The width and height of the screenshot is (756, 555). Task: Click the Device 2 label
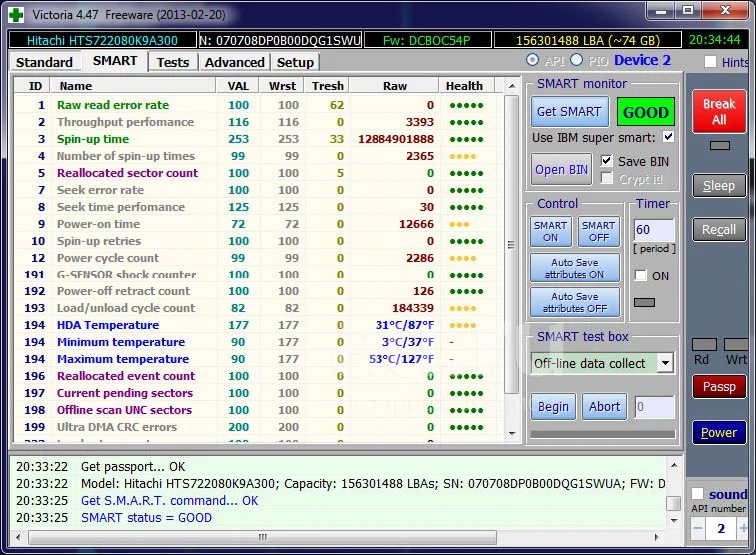click(642, 60)
